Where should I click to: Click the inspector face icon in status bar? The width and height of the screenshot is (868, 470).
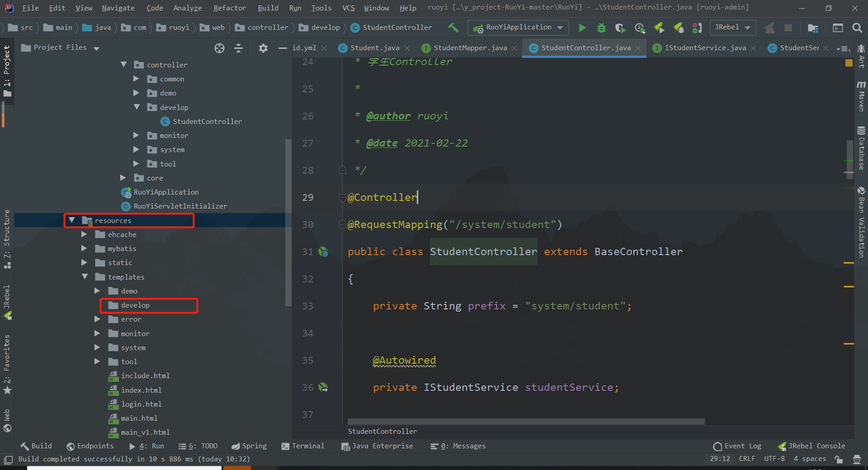point(857,459)
